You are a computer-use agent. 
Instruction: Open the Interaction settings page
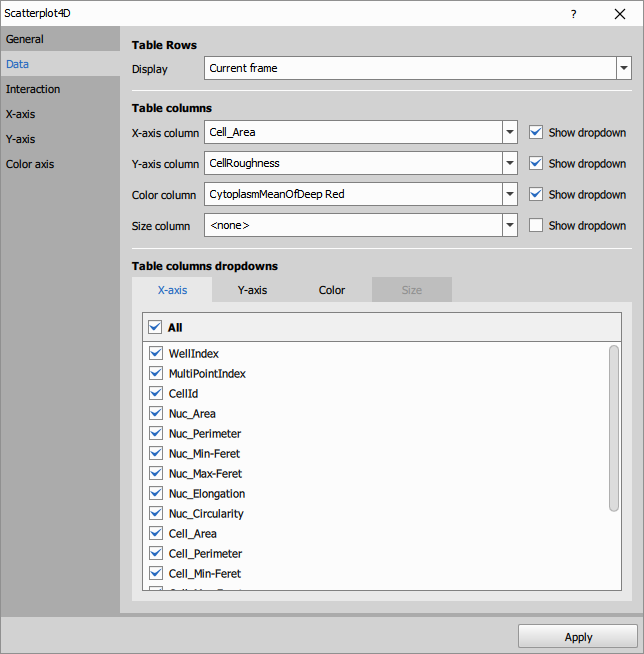pos(60,89)
